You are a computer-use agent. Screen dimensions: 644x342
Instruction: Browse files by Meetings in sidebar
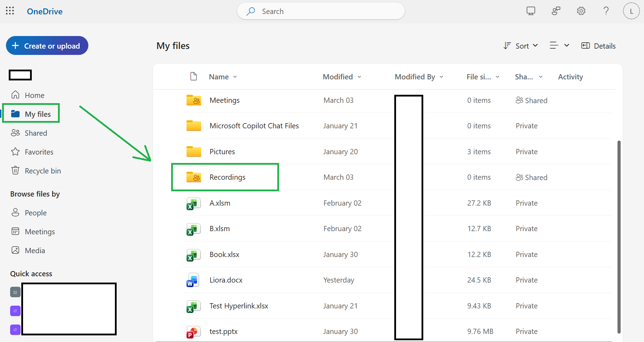33,231
